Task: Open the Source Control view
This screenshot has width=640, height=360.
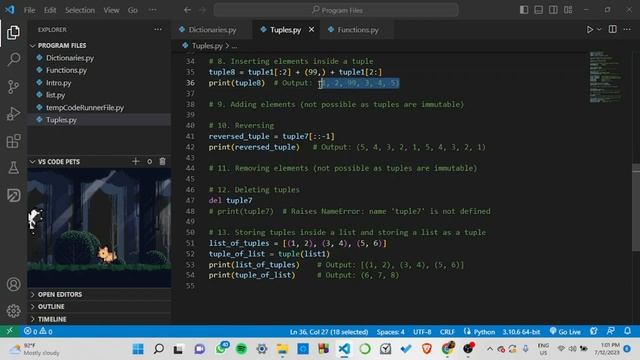Action: [x=13, y=87]
